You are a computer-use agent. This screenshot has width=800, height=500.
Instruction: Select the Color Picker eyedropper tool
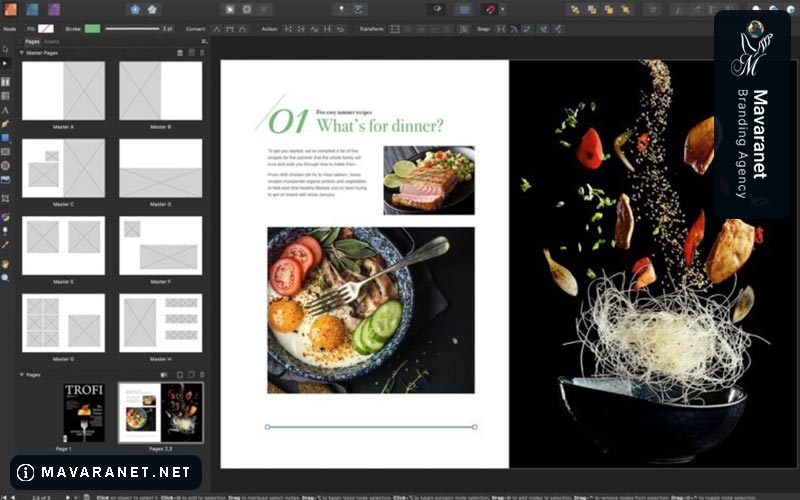(x=6, y=245)
